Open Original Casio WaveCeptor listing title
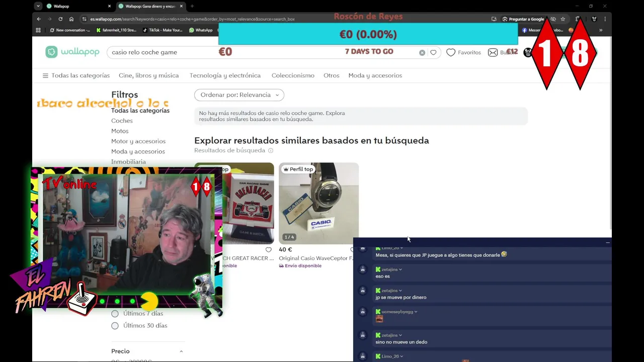This screenshot has height=362, width=644. 316,258
